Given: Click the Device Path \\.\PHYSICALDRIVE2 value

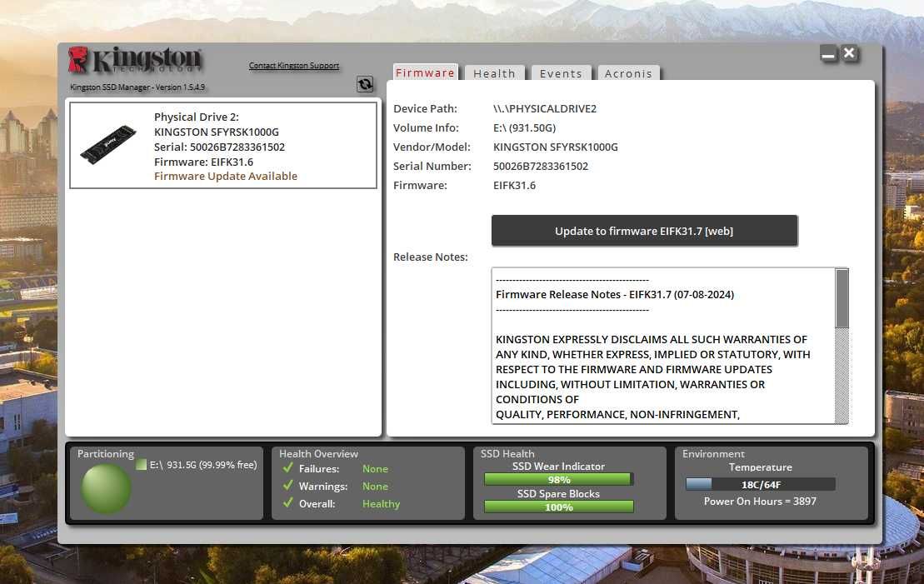Looking at the screenshot, I should 545,108.
